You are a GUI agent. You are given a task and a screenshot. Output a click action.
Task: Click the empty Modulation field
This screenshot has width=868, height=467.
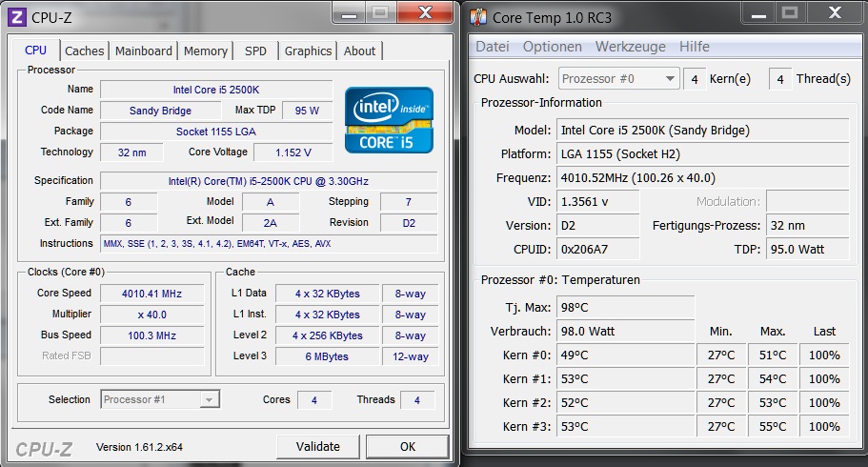(807, 202)
